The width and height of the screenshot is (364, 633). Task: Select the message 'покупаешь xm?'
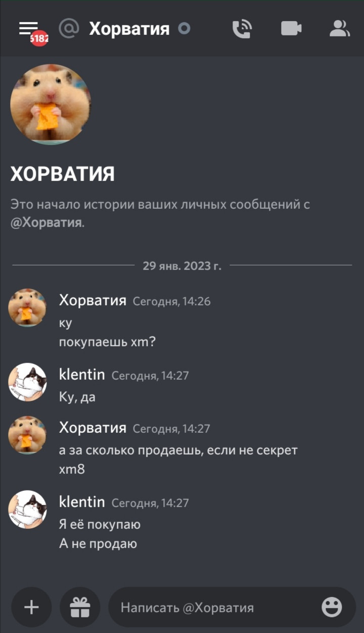point(108,342)
